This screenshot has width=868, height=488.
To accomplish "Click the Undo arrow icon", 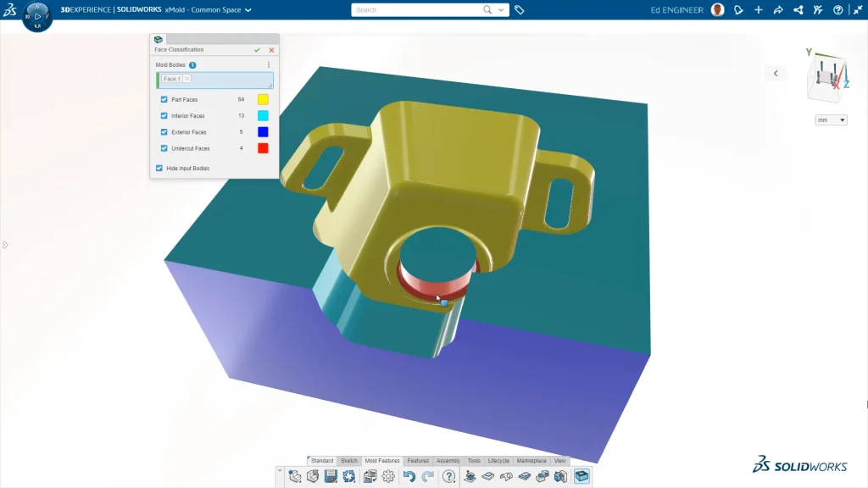I will click(409, 477).
